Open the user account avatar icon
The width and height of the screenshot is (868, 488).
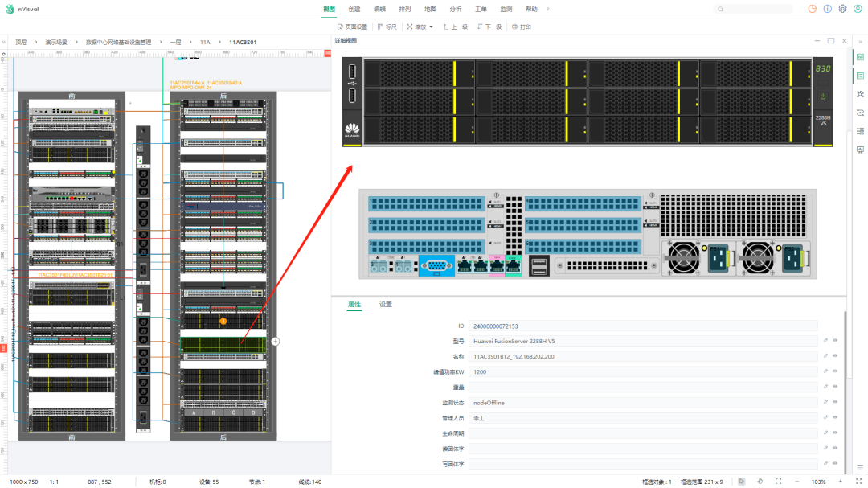click(858, 9)
